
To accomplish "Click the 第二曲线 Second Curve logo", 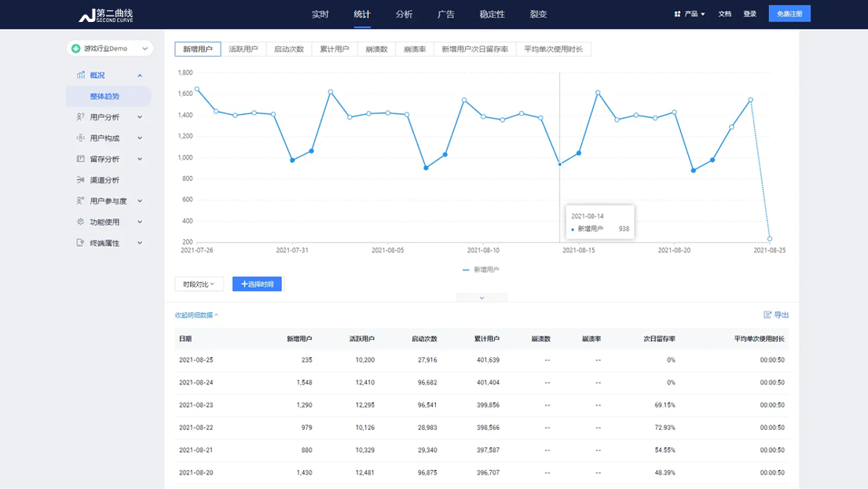I will pos(105,15).
